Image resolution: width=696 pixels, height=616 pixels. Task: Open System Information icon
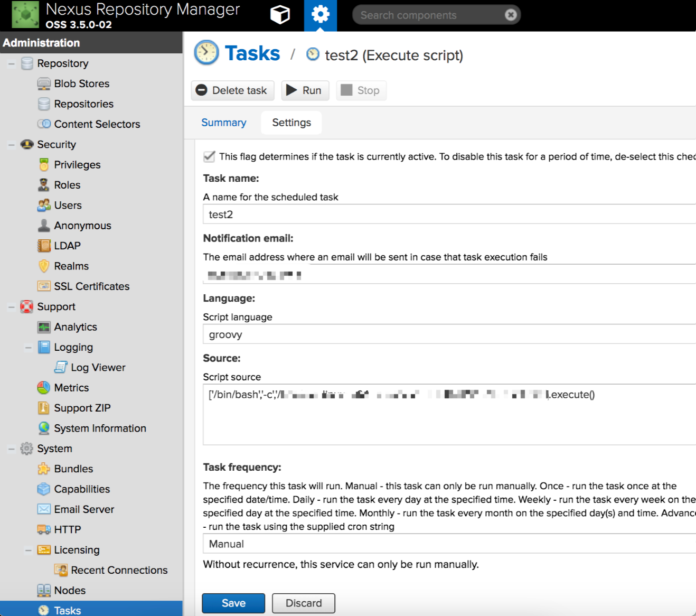(x=44, y=428)
